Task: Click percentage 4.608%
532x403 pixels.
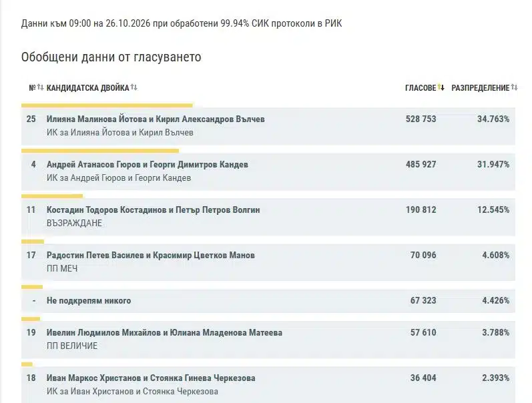Action: pos(496,255)
